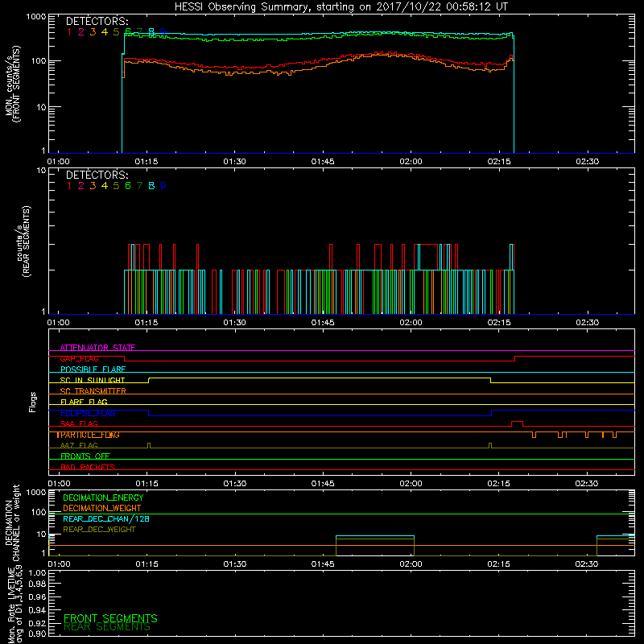Click cyan detector 8 in rear-segments legend
The image size is (644, 644).
(151, 186)
